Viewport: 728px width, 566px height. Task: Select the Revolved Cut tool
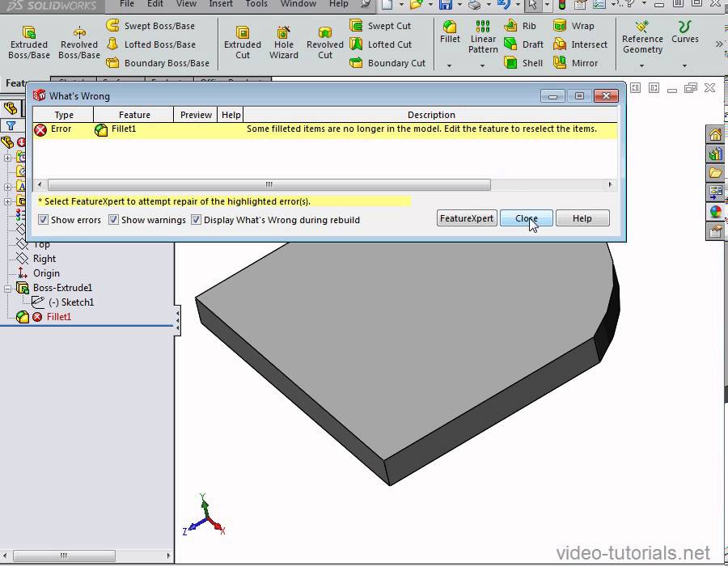click(325, 42)
